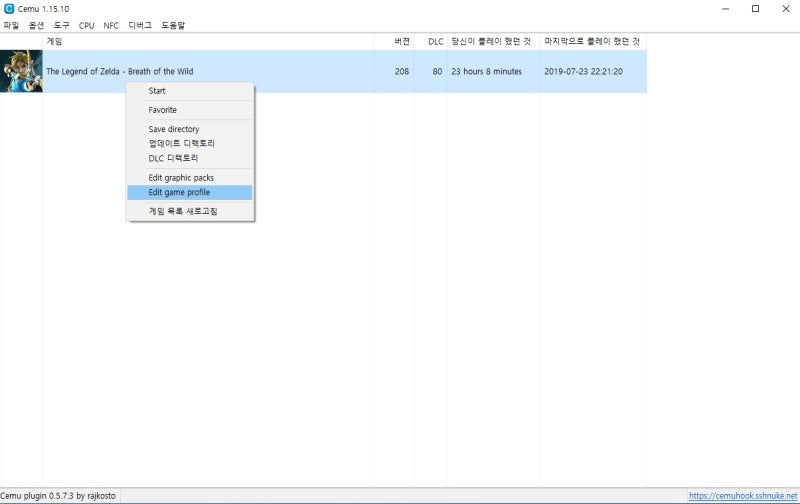
Task: Open the 도움말 menu
Action: pos(173,26)
